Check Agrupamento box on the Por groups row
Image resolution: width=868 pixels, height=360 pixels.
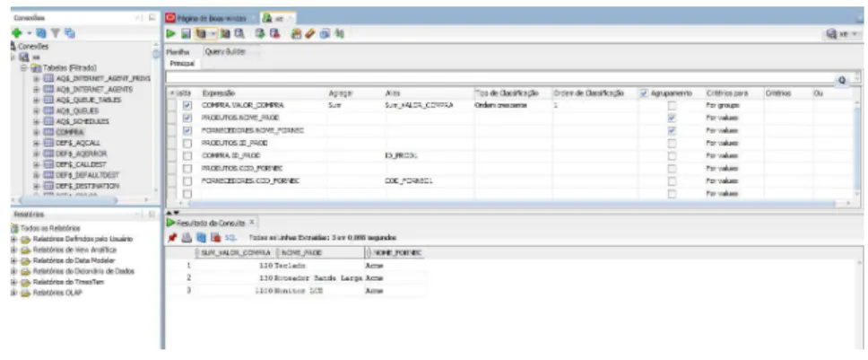[672, 105]
